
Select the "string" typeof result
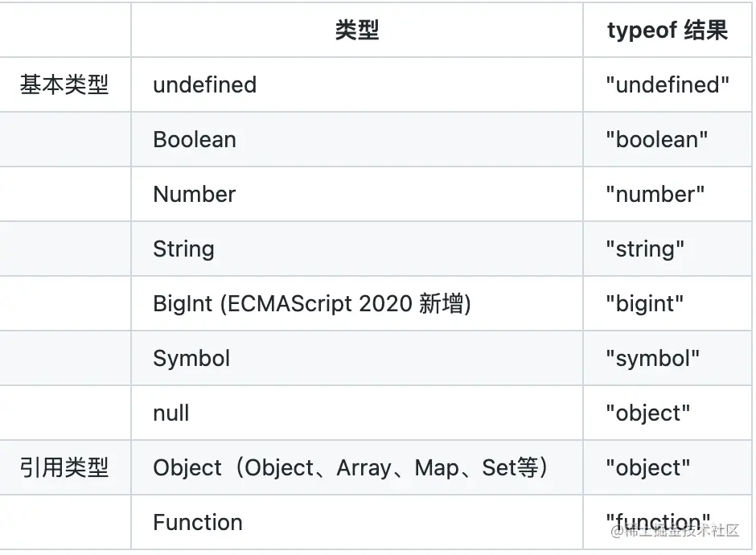click(x=645, y=249)
